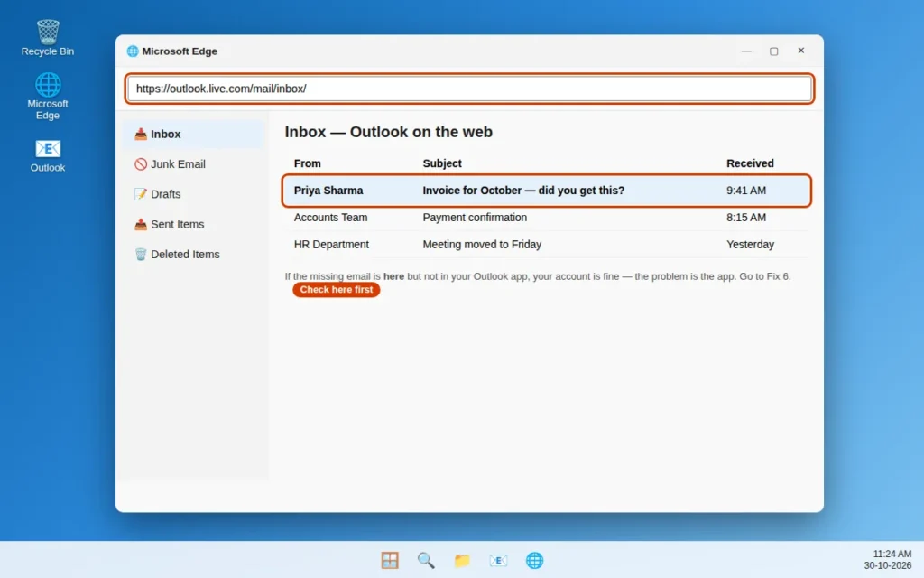Select Meeting moved to Friday subject
Screen dimensions: 924x578
pyautogui.click(x=482, y=245)
